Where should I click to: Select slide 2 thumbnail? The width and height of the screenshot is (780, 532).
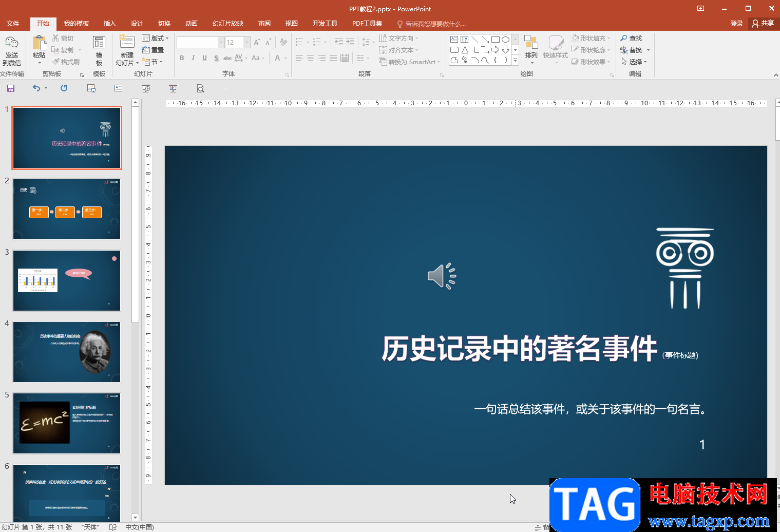(x=67, y=209)
